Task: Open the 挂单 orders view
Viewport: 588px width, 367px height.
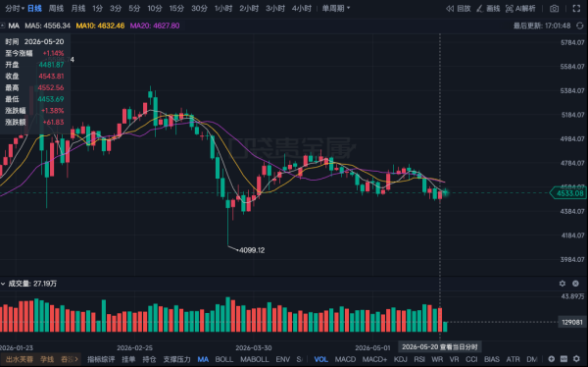Action: tap(128, 359)
